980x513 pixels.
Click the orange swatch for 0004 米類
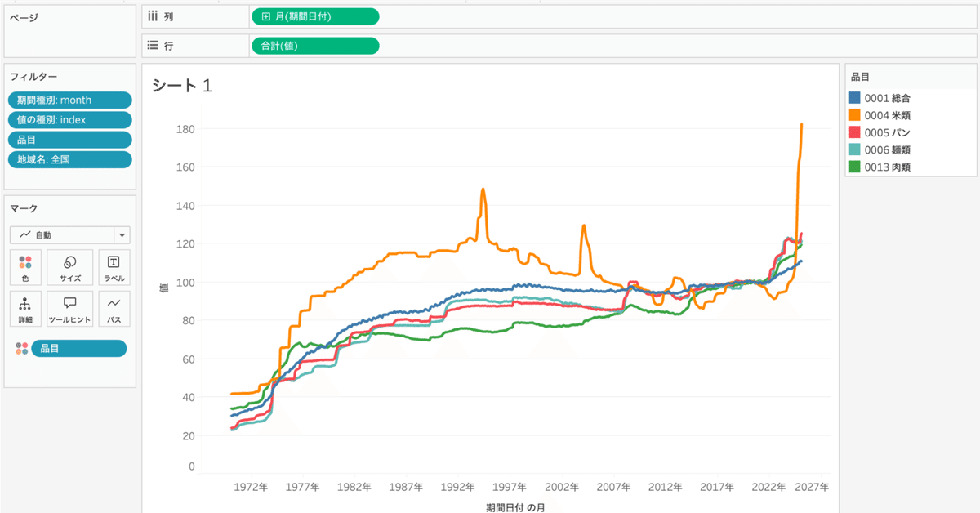855,115
